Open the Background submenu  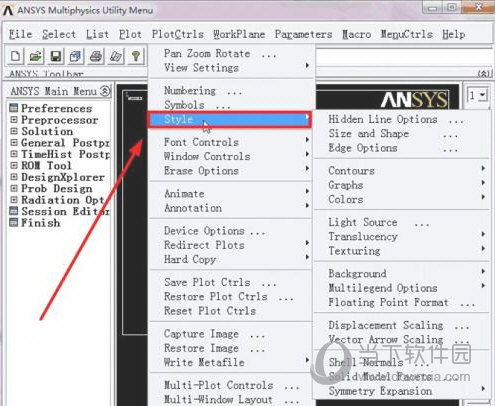pos(402,273)
